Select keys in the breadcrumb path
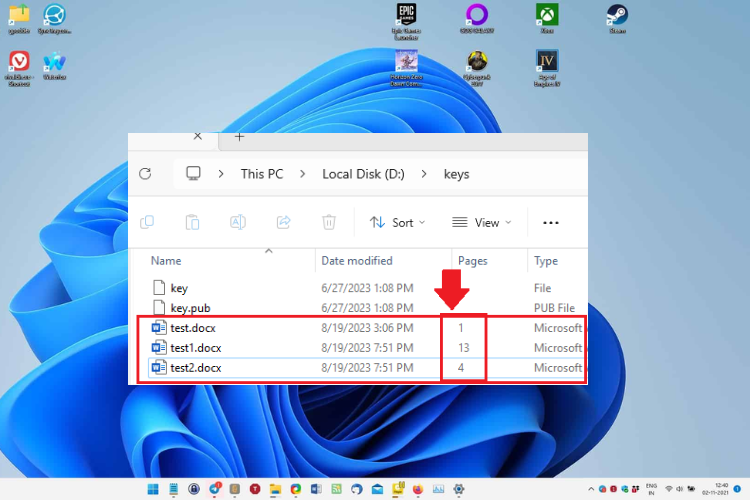Viewport: 750px width, 500px height. click(x=456, y=174)
